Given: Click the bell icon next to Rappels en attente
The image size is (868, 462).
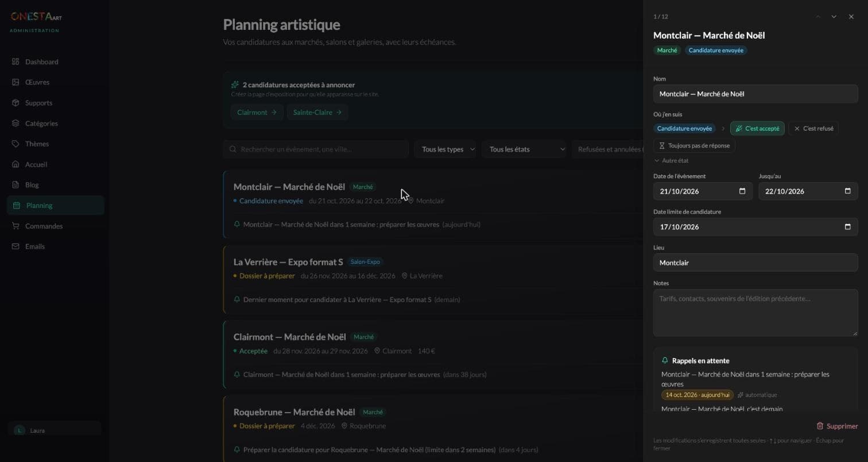Looking at the screenshot, I should point(665,361).
